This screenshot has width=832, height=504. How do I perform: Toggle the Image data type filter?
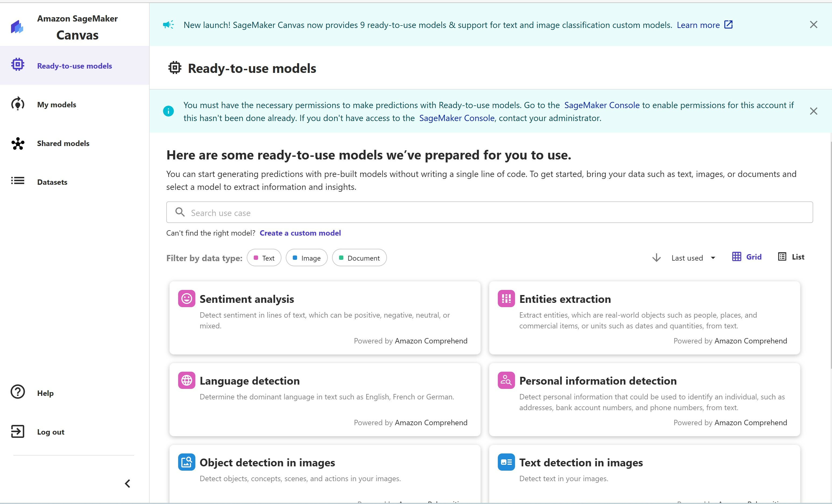[x=306, y=258]
